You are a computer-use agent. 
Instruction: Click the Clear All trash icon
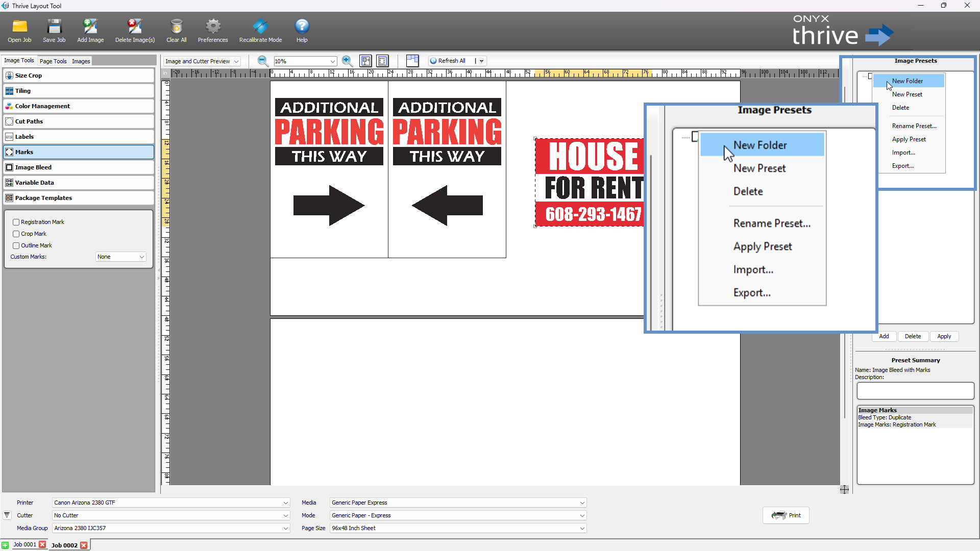[x=176, y=27]
